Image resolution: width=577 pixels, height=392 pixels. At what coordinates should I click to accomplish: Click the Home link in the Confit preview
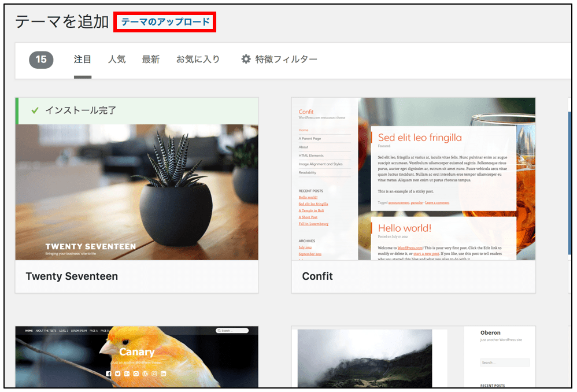click(x=303, y=130)
